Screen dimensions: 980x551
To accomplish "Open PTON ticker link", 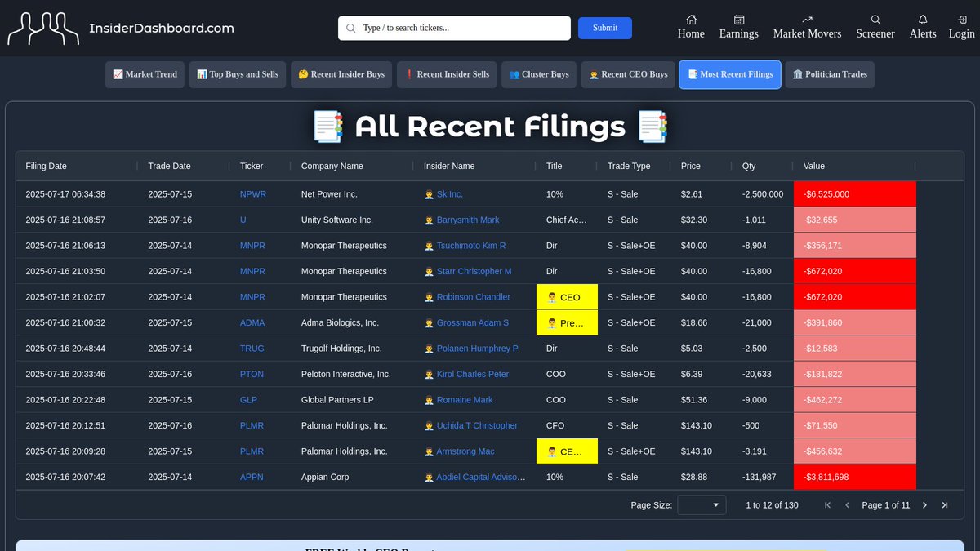I will tap(252, 374).
